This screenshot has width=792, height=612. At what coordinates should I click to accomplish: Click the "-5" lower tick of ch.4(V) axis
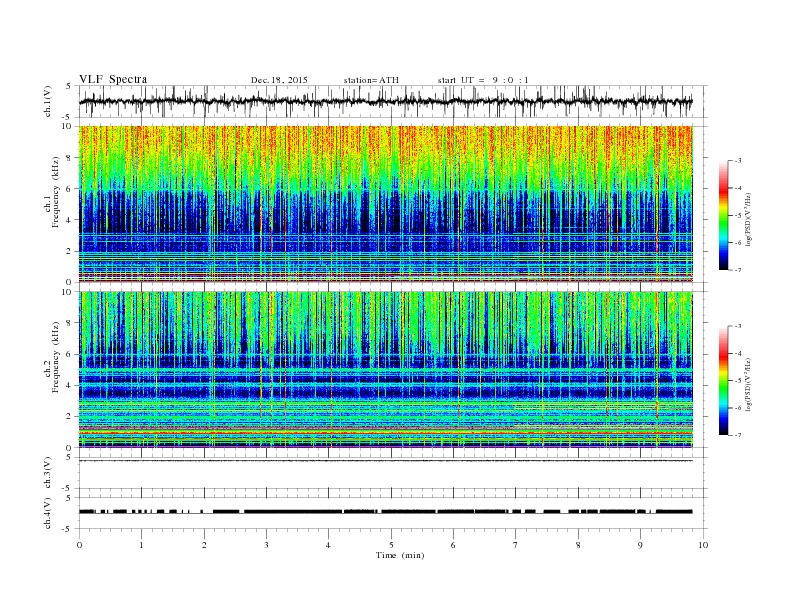coord(68,529)
